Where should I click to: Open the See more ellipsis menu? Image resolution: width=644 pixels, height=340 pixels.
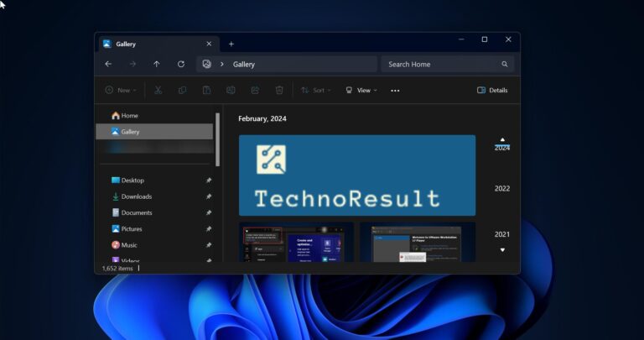(395, 91)
